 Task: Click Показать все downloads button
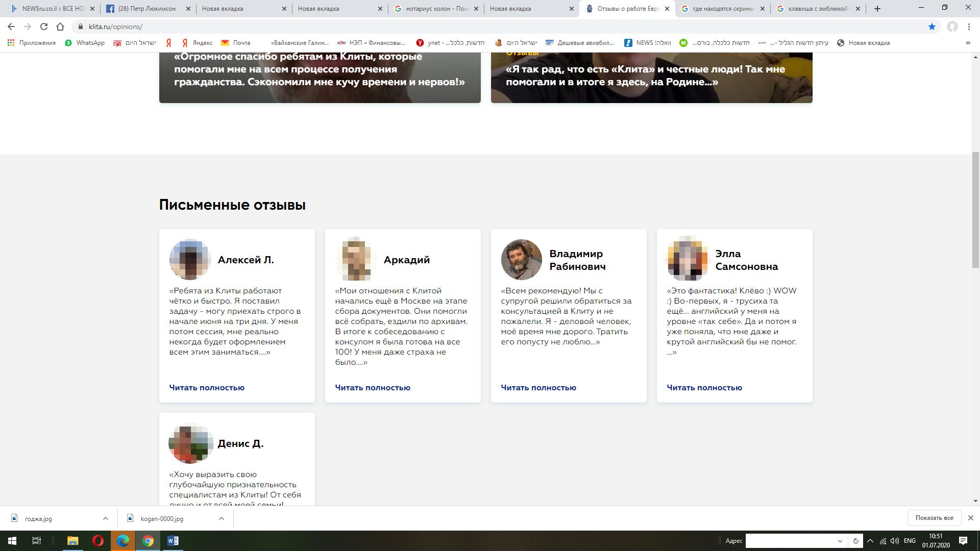[x=934, y=518]
